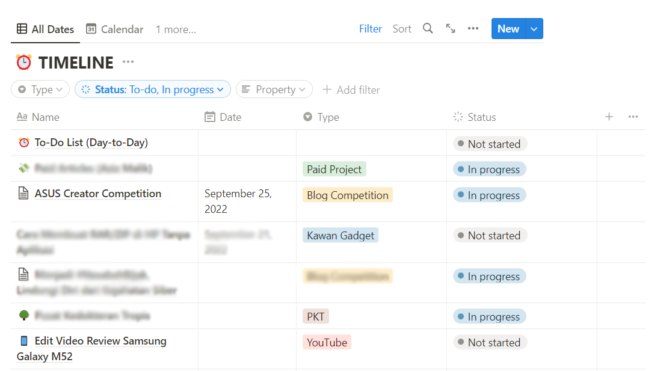Open the Status: To-do, In progress filter
Screen dimensions: 660x371
click(x=153, y=89)
